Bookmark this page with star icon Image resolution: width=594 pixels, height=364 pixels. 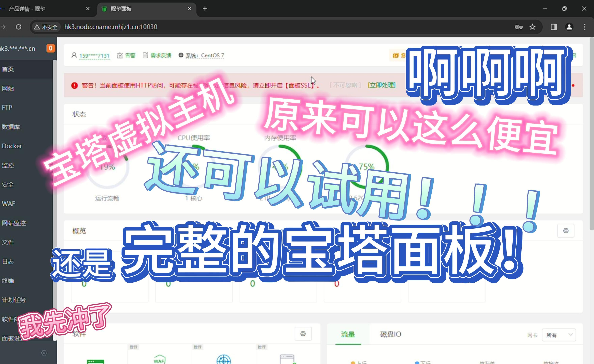(532, 27)
